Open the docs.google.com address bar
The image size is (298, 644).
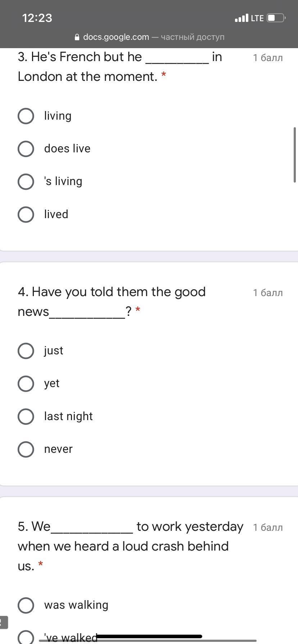point(149,37)
